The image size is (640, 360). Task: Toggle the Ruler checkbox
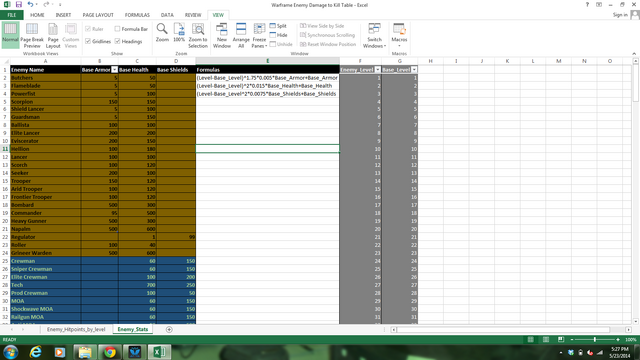click(x=88, y=29)
